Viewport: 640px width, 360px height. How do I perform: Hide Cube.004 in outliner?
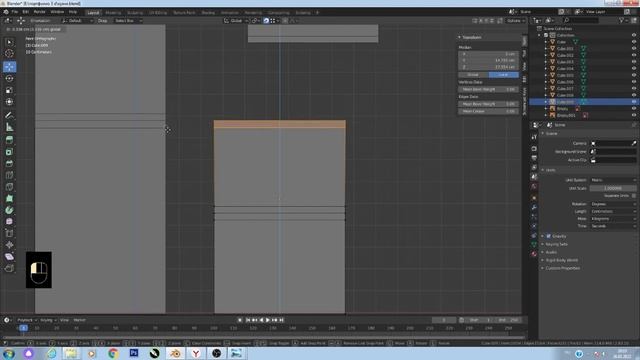point(634,69)
